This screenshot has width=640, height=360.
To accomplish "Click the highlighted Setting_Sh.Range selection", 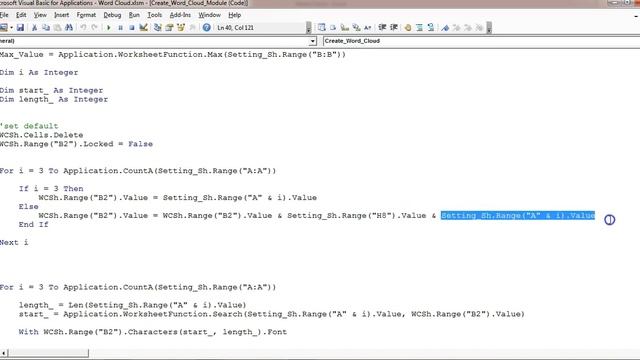I will tap(518, 216).
